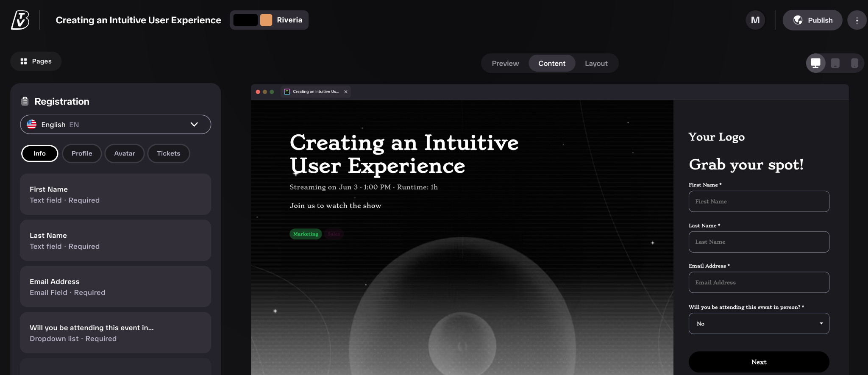Switch to the Preview tab

(x=505, y=64)
